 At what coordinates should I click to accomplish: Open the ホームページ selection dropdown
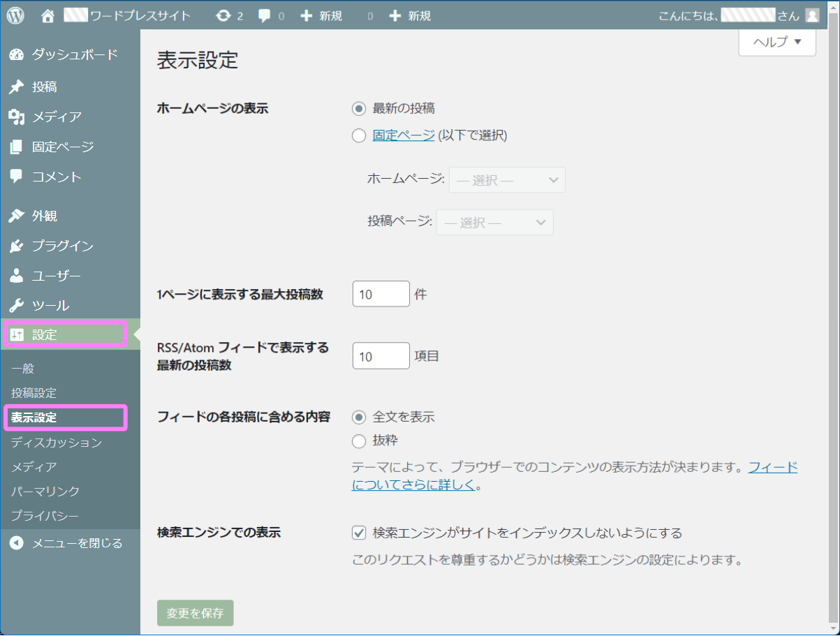click(x=506, y=179)
